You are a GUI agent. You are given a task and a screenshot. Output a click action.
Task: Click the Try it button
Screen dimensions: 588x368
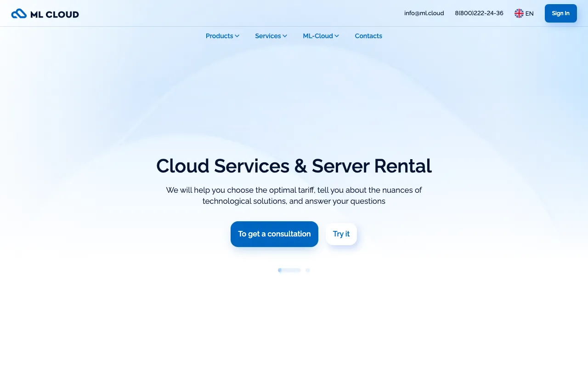(x=341, y=234)
